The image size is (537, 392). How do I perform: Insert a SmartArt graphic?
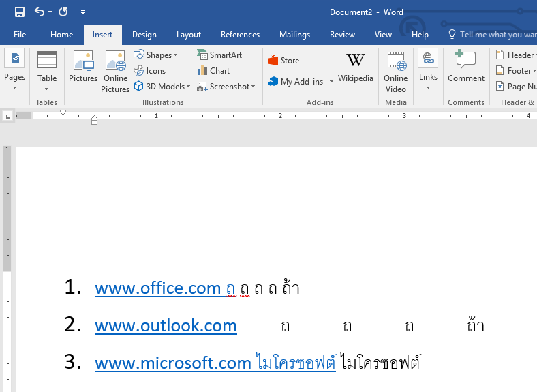pyautogui.click(x=219, y=55)
